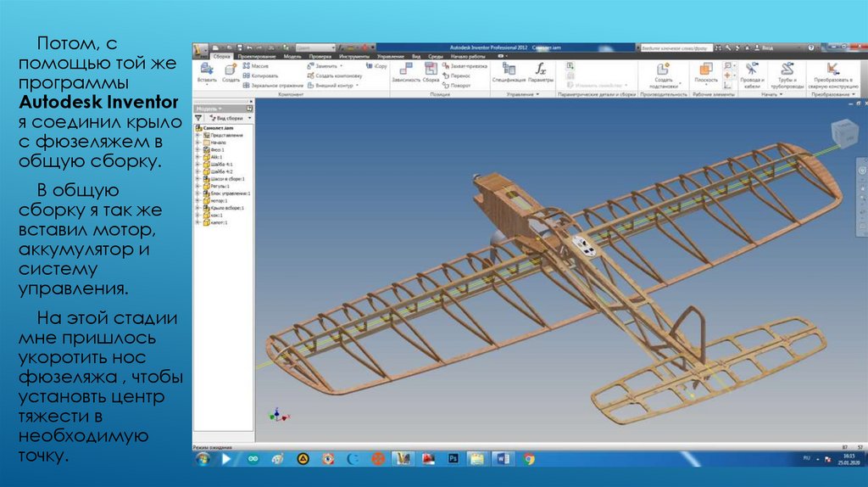Expand the Крыло всборе:1 tree node

pos(198,208)
